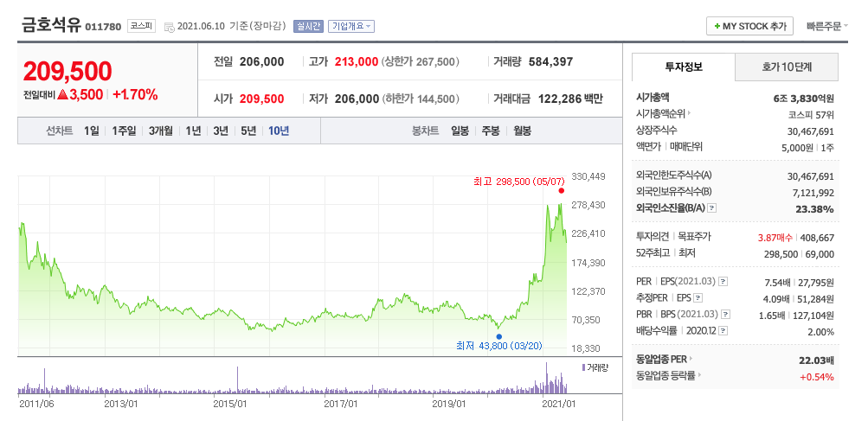This screenshot has height=421, width=868.
Task: Click the red up-triangle beside 3,500
Action: pyautogui.click(x=62, y=94)
